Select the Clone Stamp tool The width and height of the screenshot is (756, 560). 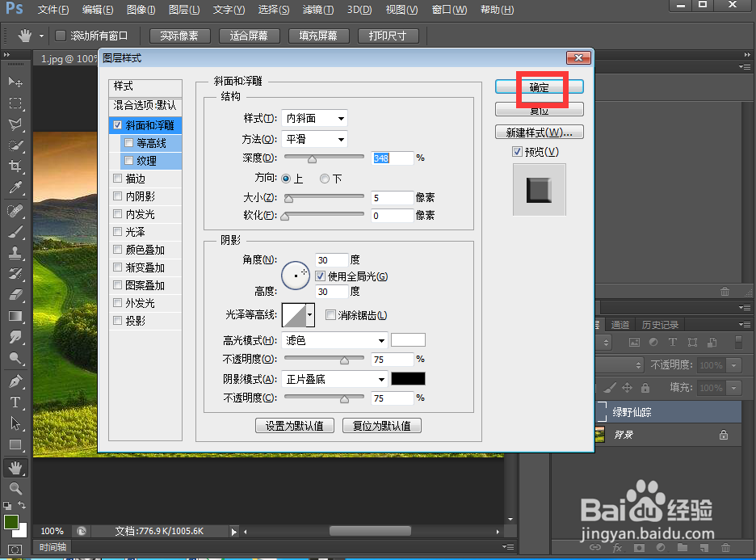[15, 251]
